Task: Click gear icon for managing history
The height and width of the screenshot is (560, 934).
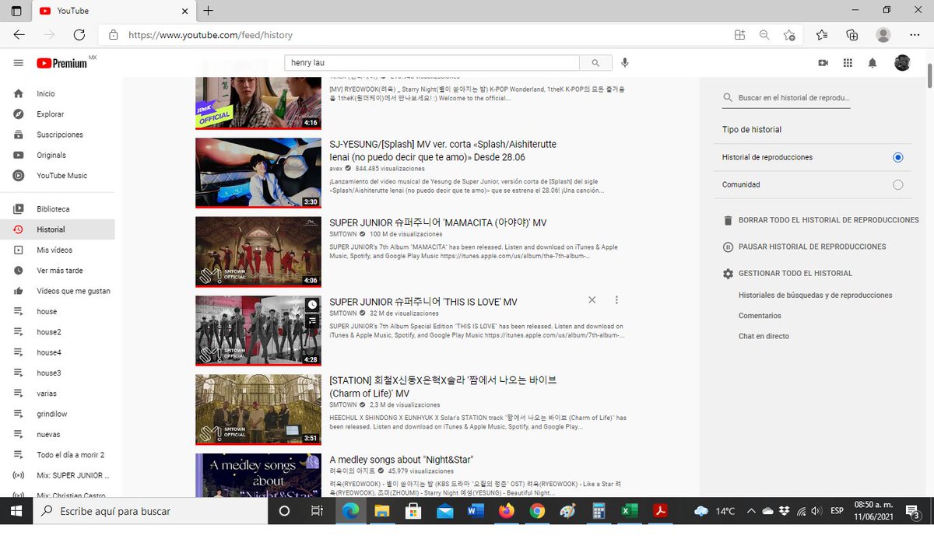Action: 728,274
